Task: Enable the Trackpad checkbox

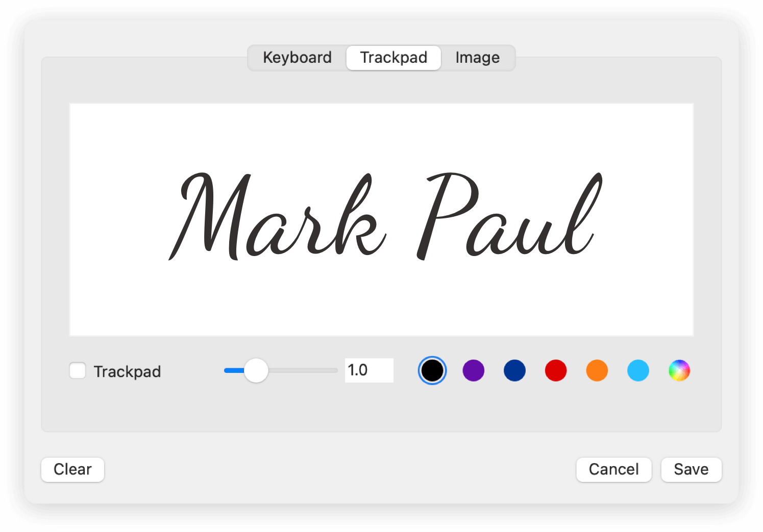Action: (78, 371)
